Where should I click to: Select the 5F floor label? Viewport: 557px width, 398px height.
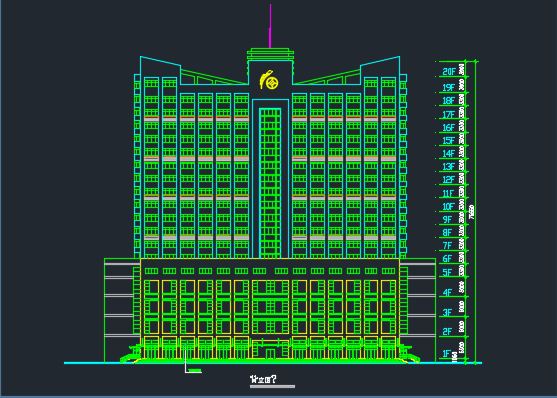(447, 273)
